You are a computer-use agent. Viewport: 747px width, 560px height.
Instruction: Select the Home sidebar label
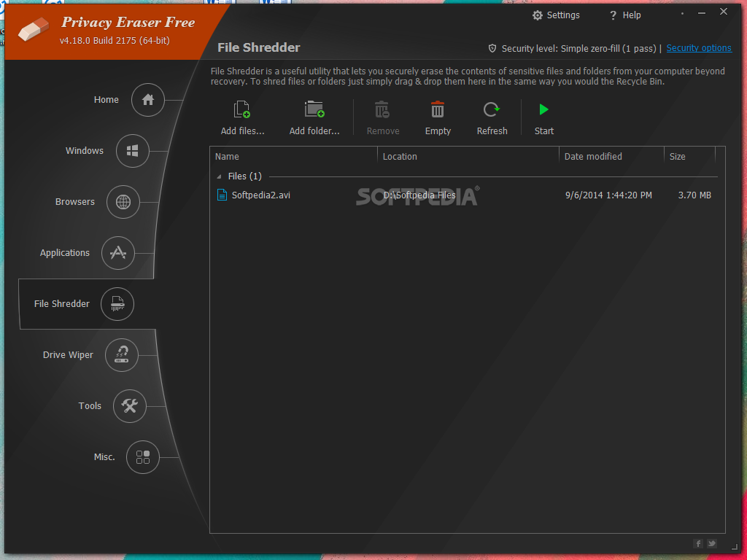coord(107,99)
